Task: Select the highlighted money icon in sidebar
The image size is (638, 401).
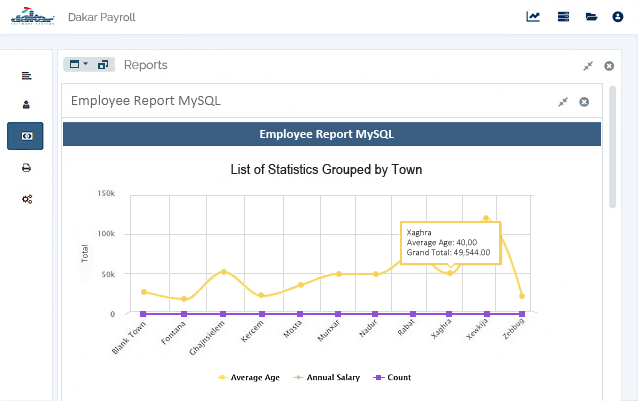Action: coord(25,136)
